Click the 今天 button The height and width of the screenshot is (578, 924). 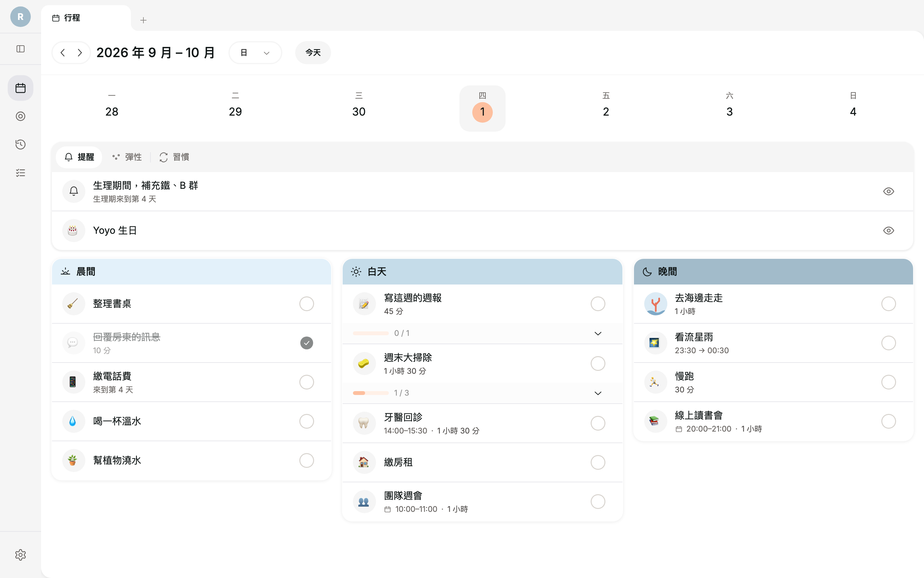point(313,53)
